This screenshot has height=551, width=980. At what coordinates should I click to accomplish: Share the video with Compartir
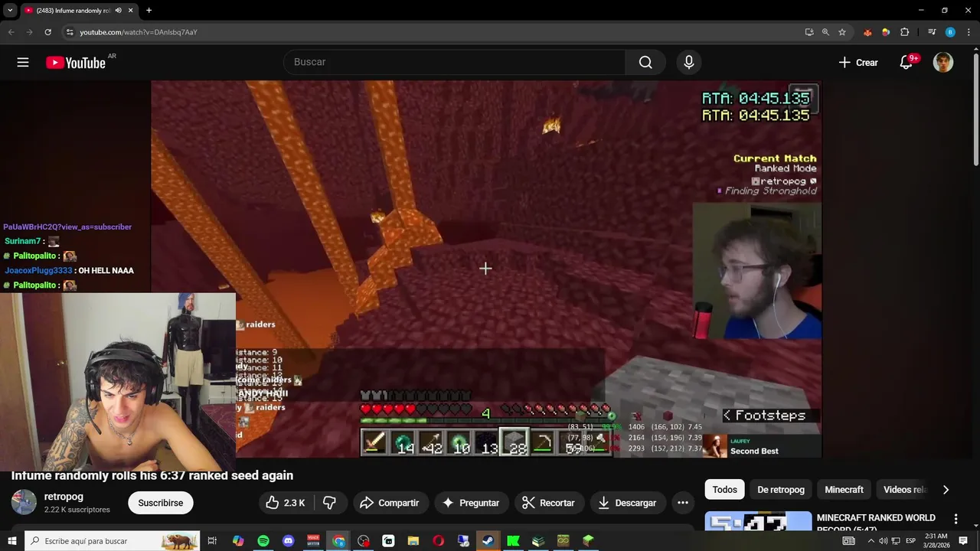(x=390, y=503)
